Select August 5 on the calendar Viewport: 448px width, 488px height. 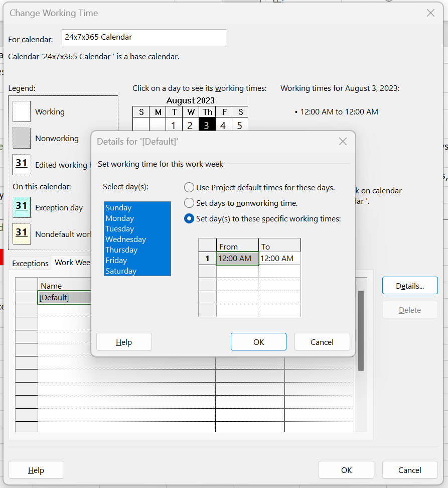[240, 126]
